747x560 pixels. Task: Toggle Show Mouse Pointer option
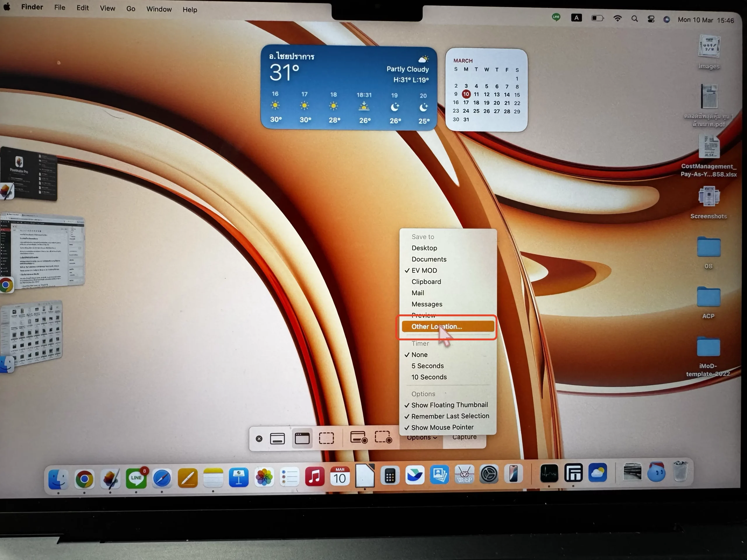[x=442, y=427]
